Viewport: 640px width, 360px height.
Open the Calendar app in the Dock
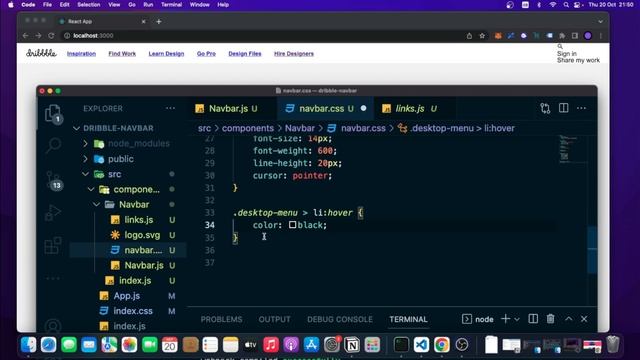(x=170, y=345)
